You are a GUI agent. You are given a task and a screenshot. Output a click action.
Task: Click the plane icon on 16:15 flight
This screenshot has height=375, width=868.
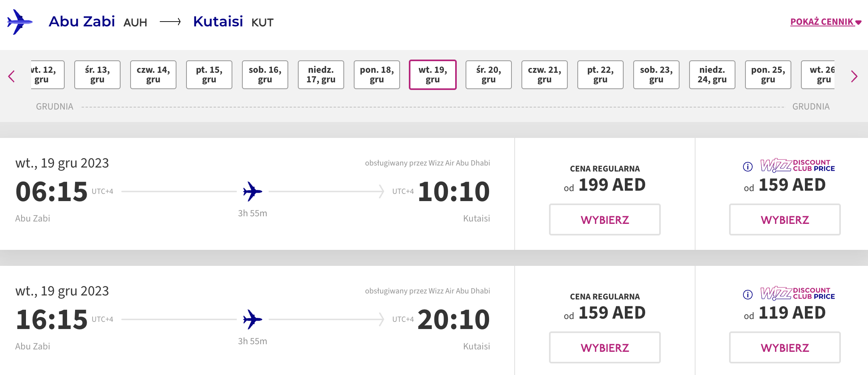(252, 319)
